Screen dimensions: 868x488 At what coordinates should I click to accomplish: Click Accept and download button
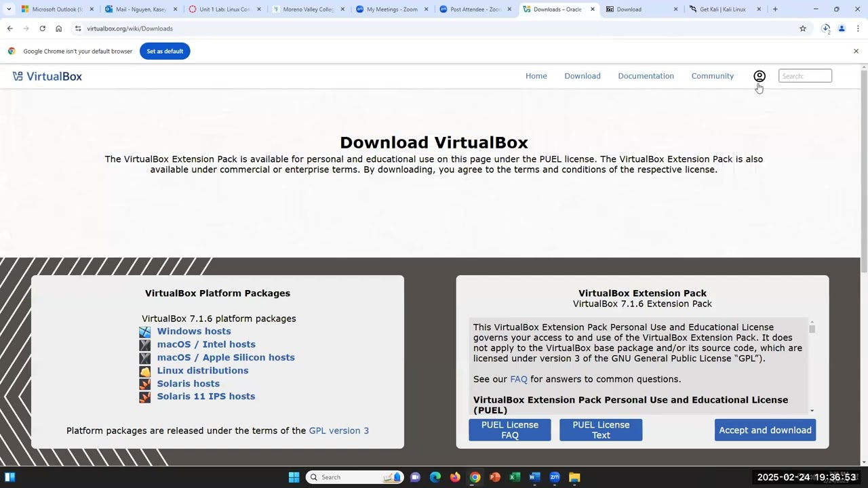click(765, 430)
